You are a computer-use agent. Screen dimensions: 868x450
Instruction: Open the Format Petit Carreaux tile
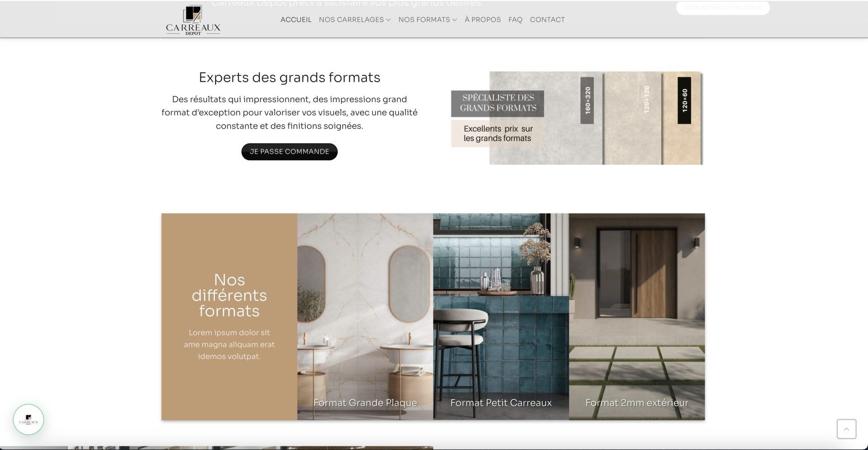(501, 316)
